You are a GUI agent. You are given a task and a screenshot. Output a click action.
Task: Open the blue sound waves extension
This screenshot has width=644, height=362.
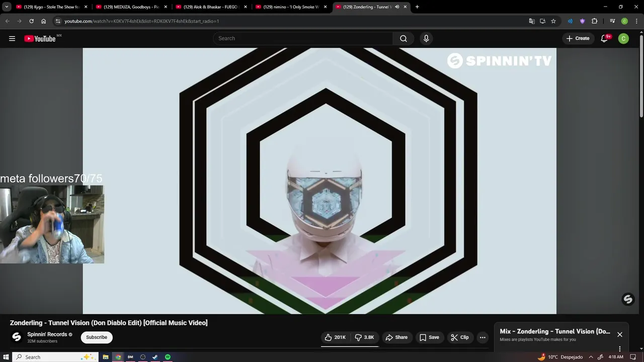[570, 21]
